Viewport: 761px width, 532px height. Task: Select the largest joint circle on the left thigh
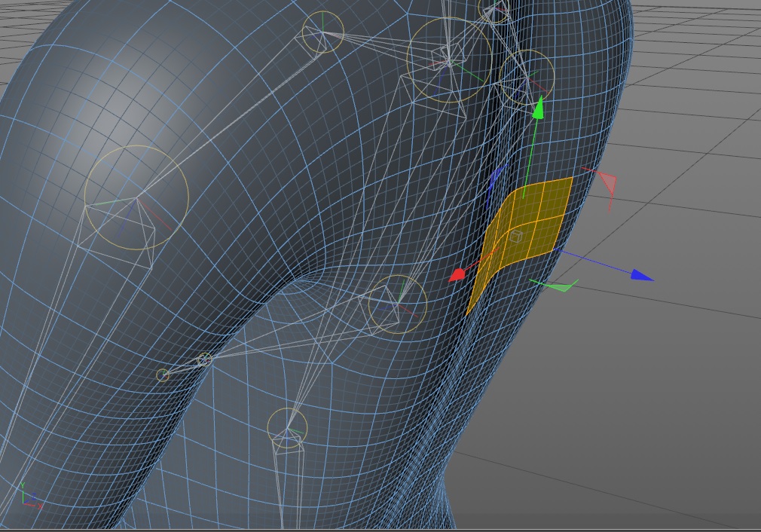[x=136, y=198]
